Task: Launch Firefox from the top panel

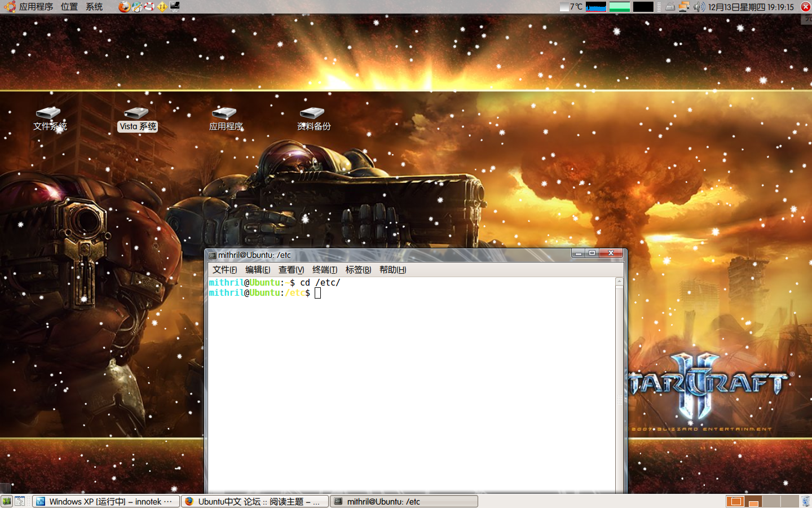Action: coord(124,7)
